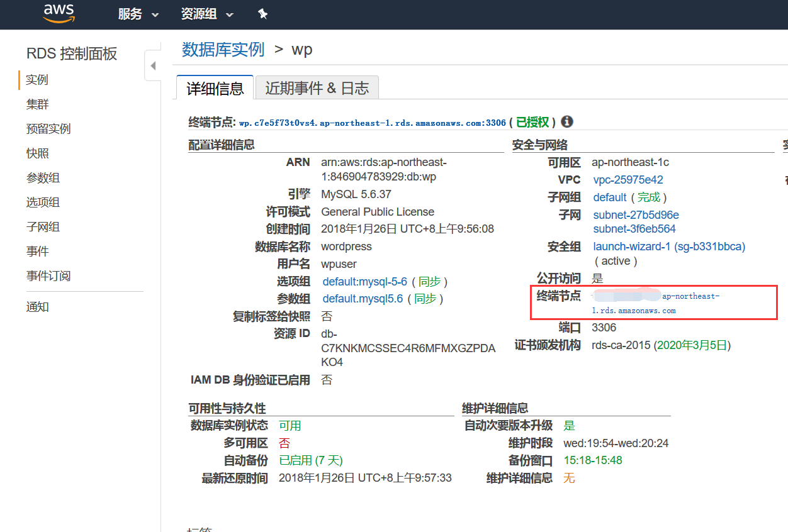Click the 15:18-15:48 backup window value
This screenshot has width=788, height=532.
593,460
